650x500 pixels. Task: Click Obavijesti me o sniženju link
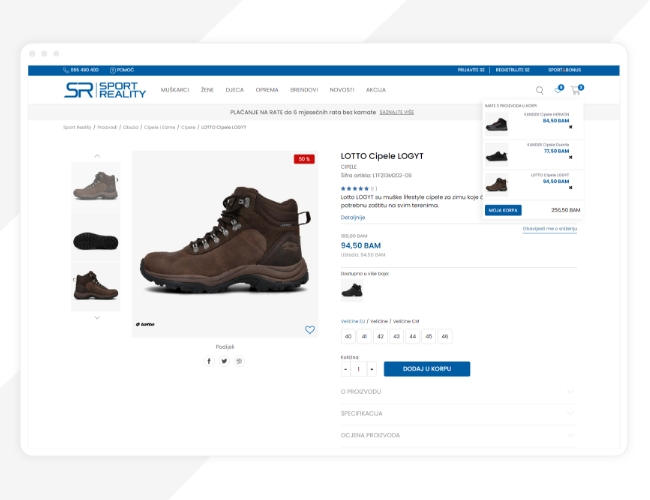point(550,229)
